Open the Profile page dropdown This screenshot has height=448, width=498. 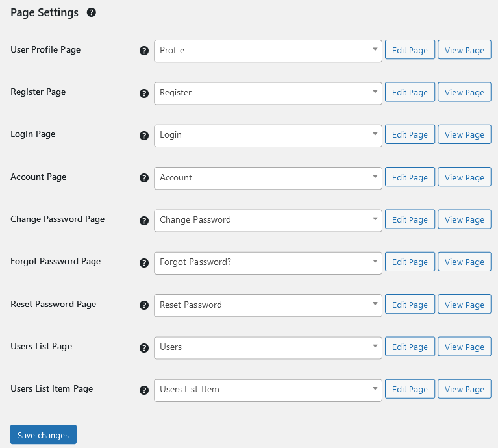[268, 51]
